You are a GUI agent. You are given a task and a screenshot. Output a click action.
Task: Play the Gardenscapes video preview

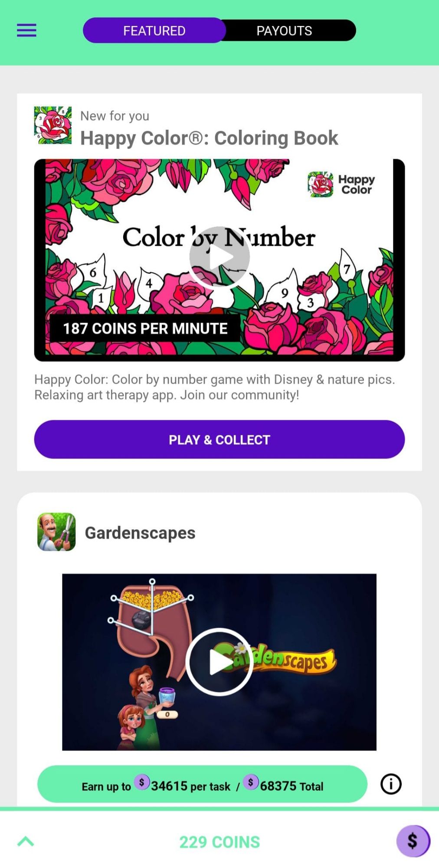[x=219, y=662]
